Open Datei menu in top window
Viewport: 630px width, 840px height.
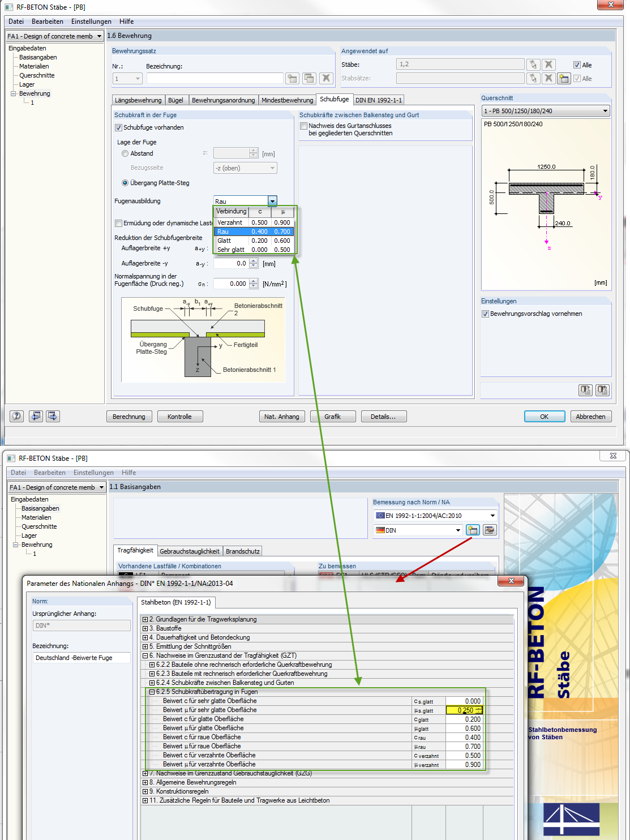(x=16, y=22)
